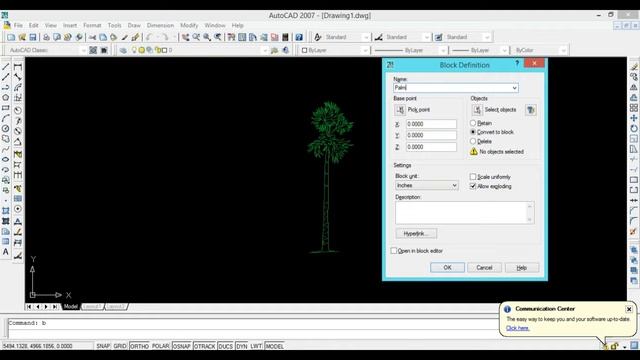This screenshot has width=640, height=360.
Task: Select the Ellipse draw tool
Action: click(6, 160)
